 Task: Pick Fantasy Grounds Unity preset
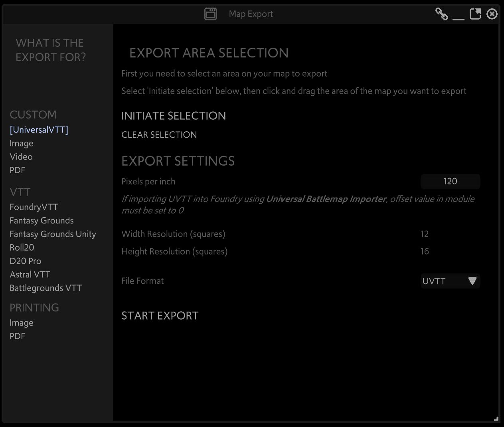[53, 234]
